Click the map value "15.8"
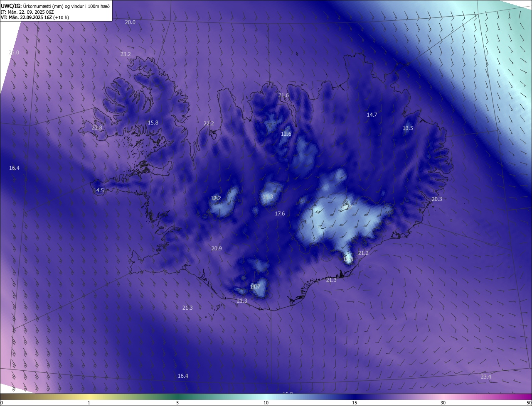Screen dimensions: 532x406 (153, 122)
